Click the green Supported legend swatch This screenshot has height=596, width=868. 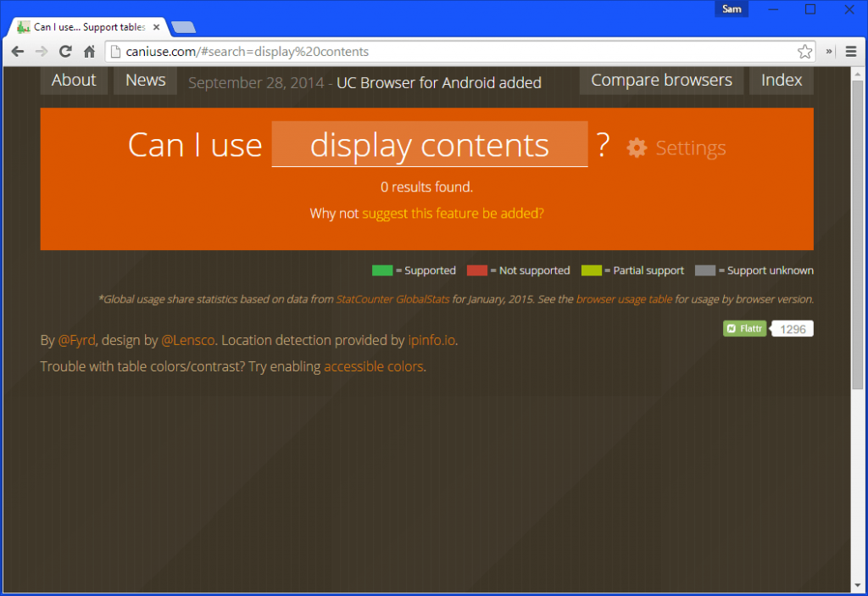point(382,270)
